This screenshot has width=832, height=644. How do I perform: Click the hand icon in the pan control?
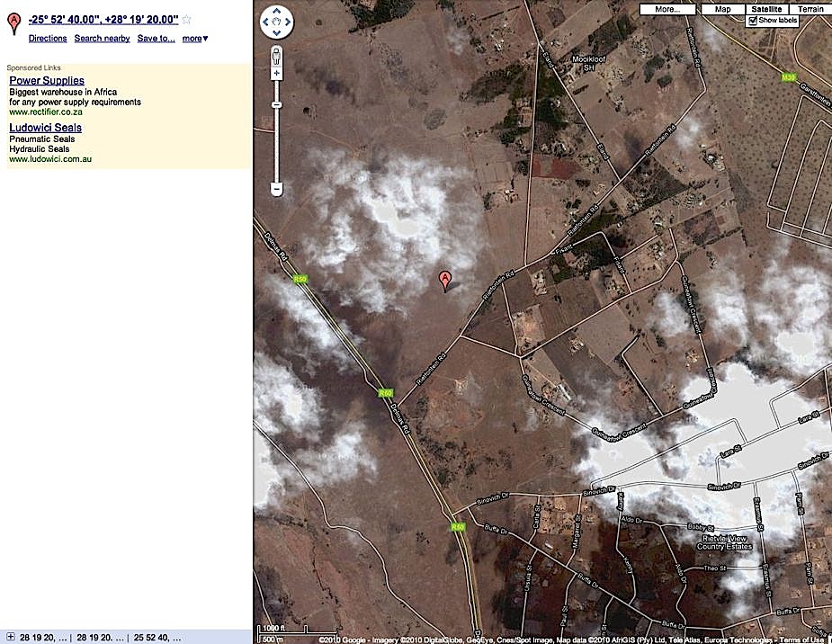(277, 22)
